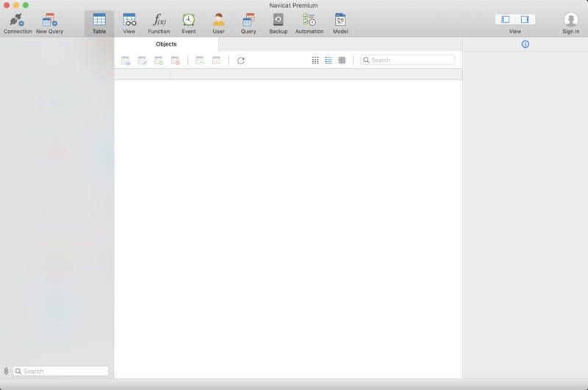588x390 pixels.
Task: Switch to the View objects with the glasses icon
Action: coord(129,24)
